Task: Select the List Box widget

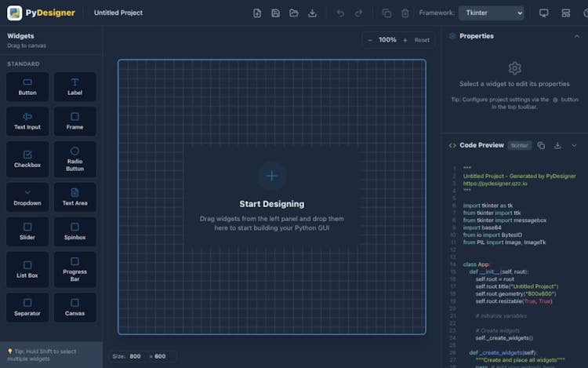Action: click(27, 269)
